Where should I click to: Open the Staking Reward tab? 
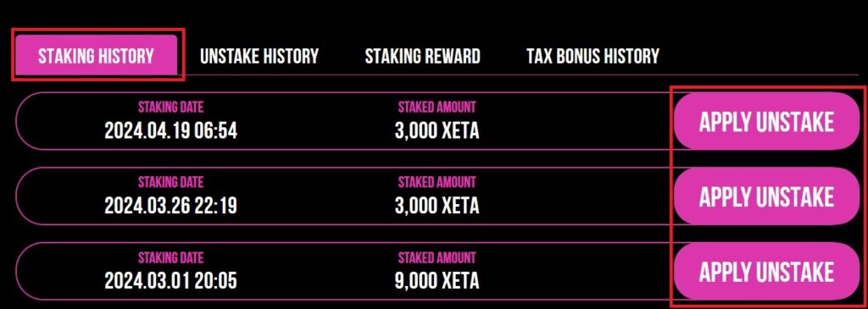(422, 56)
